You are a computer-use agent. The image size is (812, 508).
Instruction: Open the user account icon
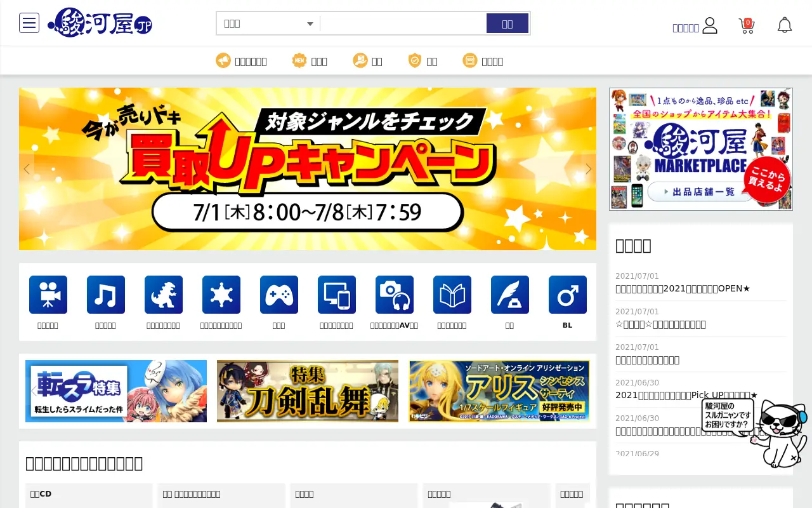click(x=710, y=25)
